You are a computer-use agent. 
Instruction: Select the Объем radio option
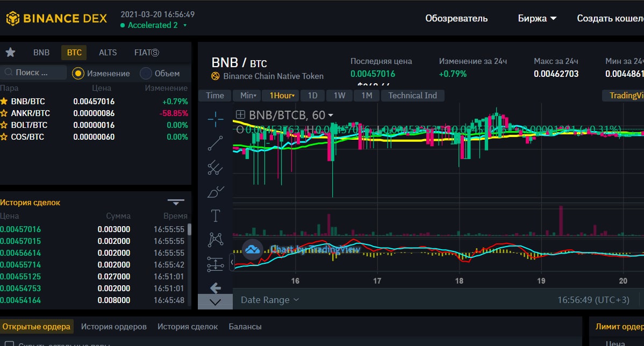(x=146, y=74)
